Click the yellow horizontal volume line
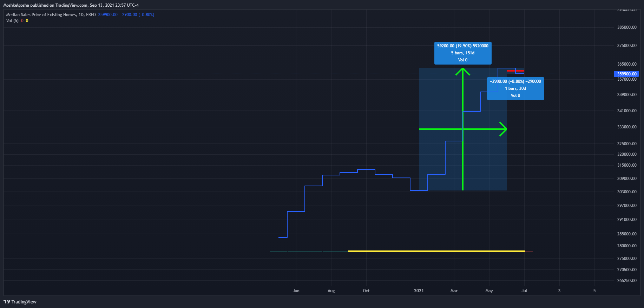 click(x=436, y=251)
